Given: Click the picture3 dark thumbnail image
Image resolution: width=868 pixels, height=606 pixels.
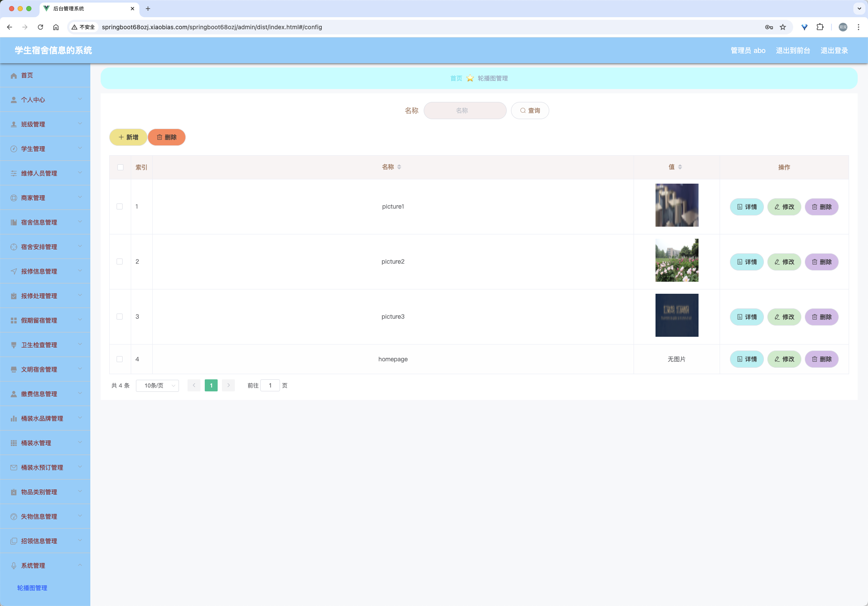Looking at the screenshot, I should (677, 315).
